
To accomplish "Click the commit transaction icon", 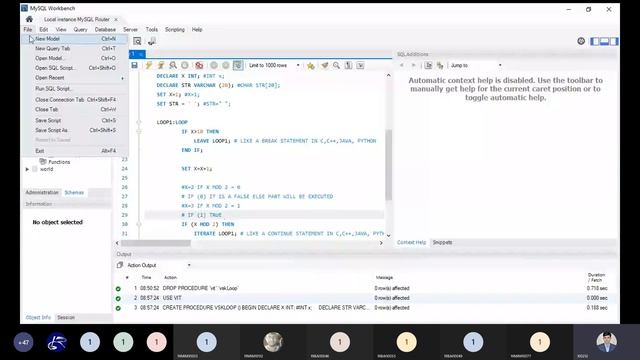I will point(213,65).
